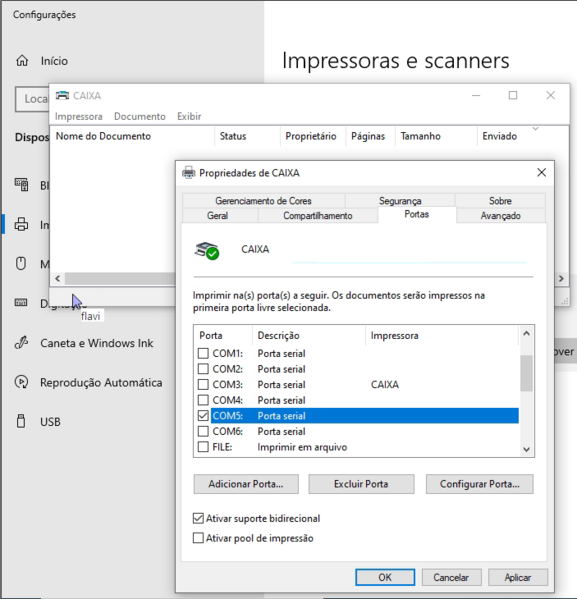Click the ports list vertical scrollbar thumb

[x=526, y=373]
